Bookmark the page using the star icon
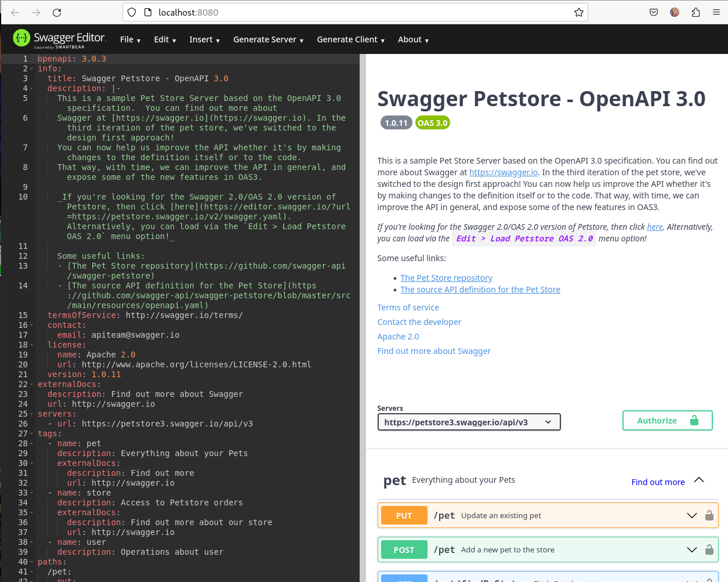This screenshot has width=728, height=582. (x=578, y=12)
